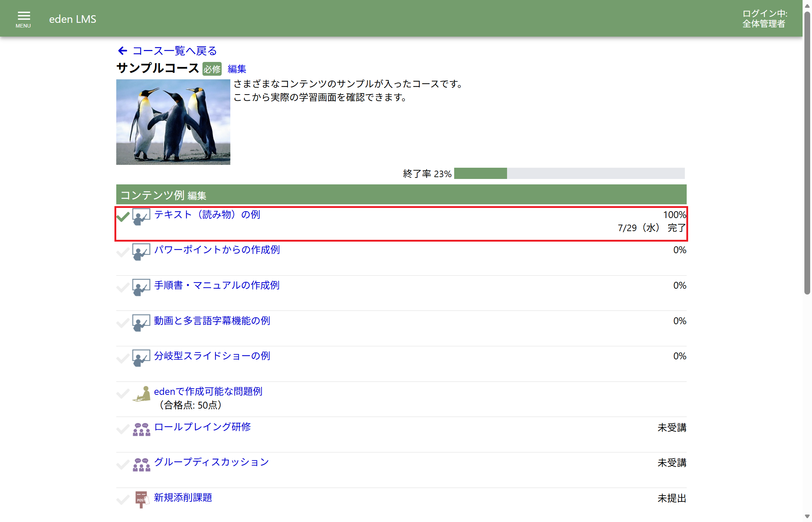Open 新規添削課題 assignment
The image size is (812, 522).
click(183, 497)
